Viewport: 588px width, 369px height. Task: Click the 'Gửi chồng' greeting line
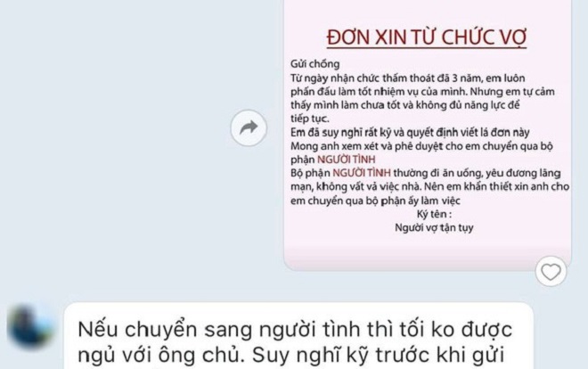(x=315, y=64)
